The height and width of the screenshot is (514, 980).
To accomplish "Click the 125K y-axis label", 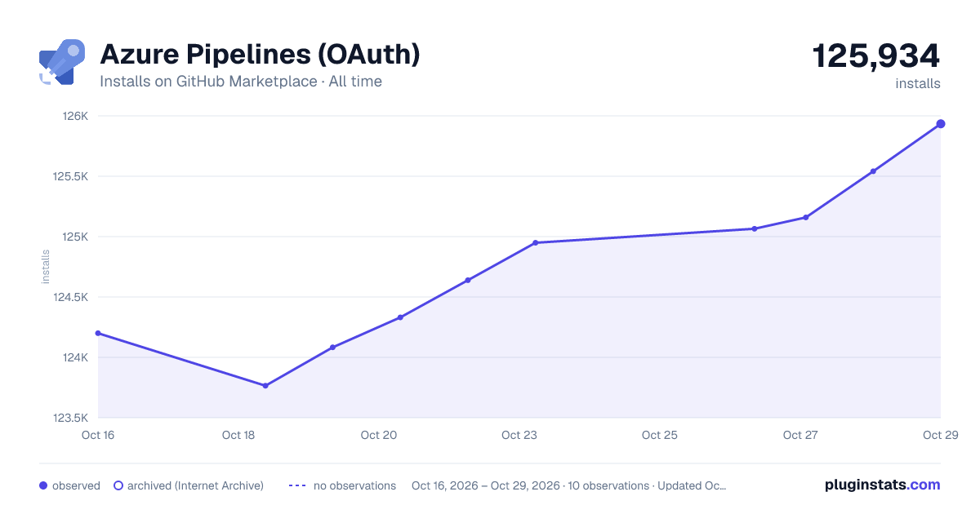I will (76, 237).
